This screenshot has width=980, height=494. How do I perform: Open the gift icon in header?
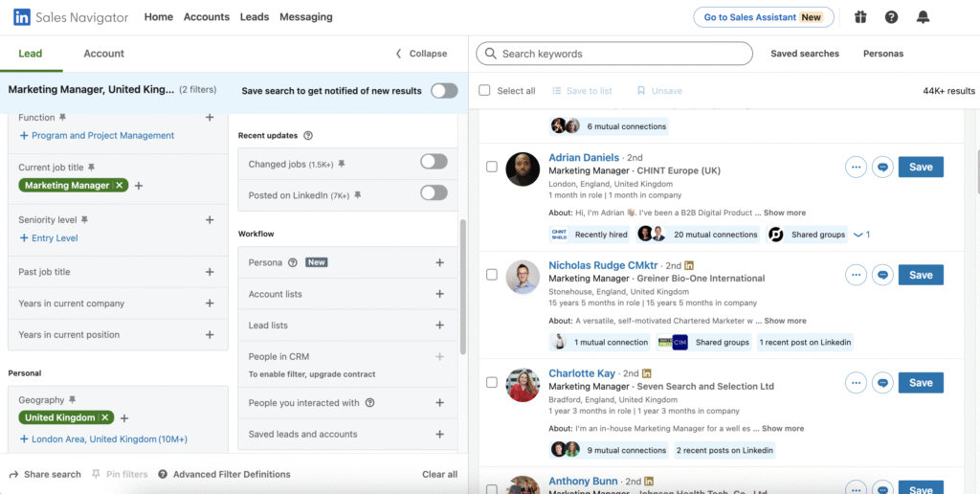point(860,17)
